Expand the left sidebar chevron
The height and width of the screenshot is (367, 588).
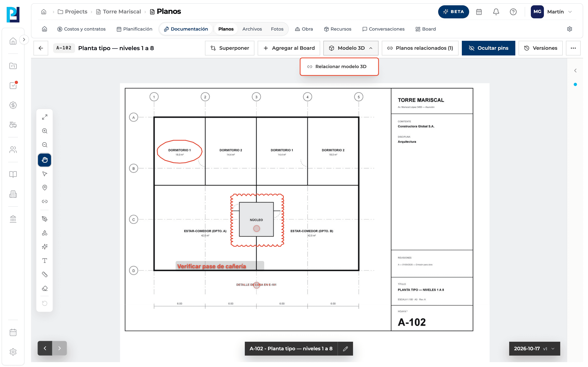coord(24,40)
